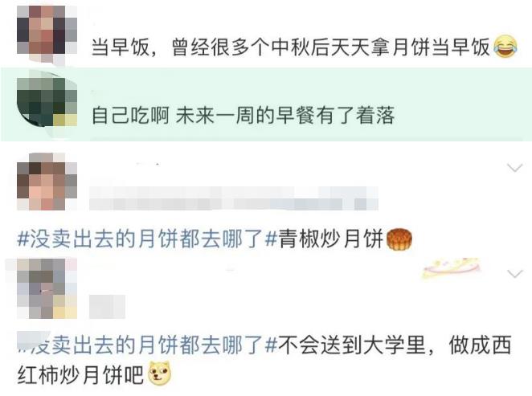
Task: Click the mooncake emoji after 青椒炒月饼
Action: tap(399, 239)
